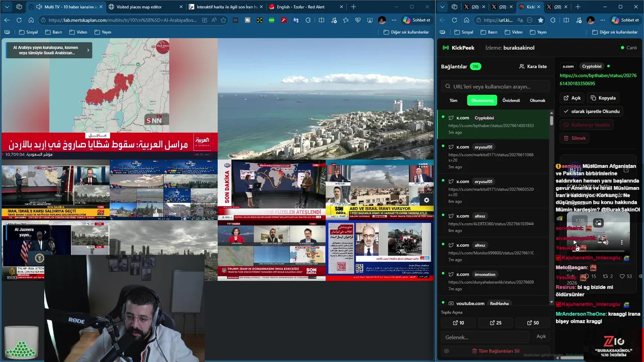Open Diğer sık kullanılanlar folder in left browser

[406, 32]
